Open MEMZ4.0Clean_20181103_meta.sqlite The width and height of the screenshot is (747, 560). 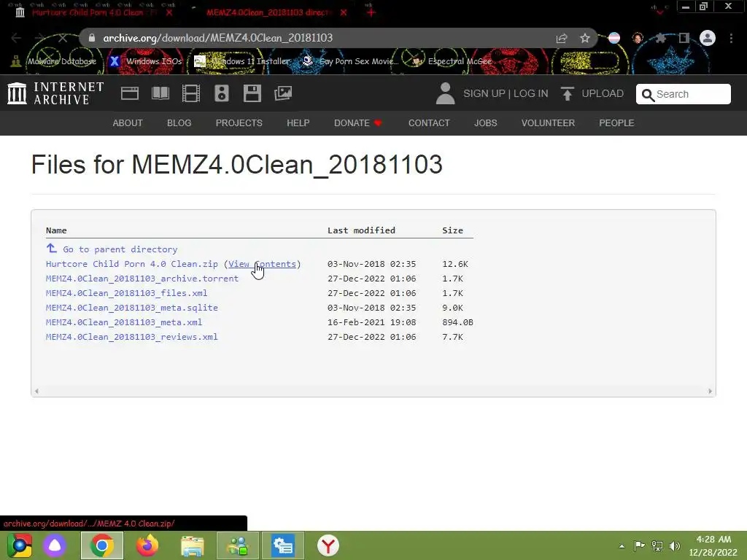click(x=131, y=308)
